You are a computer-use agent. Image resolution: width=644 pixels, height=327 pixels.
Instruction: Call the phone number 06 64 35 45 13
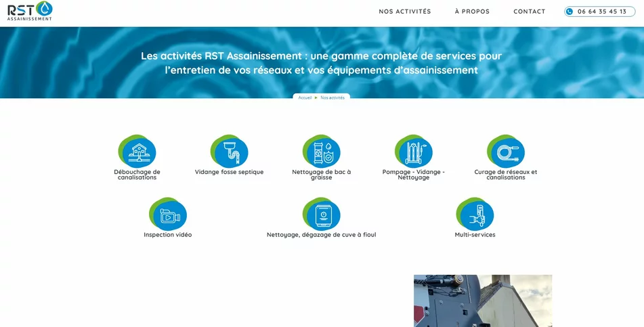click(x=600, y=12)
